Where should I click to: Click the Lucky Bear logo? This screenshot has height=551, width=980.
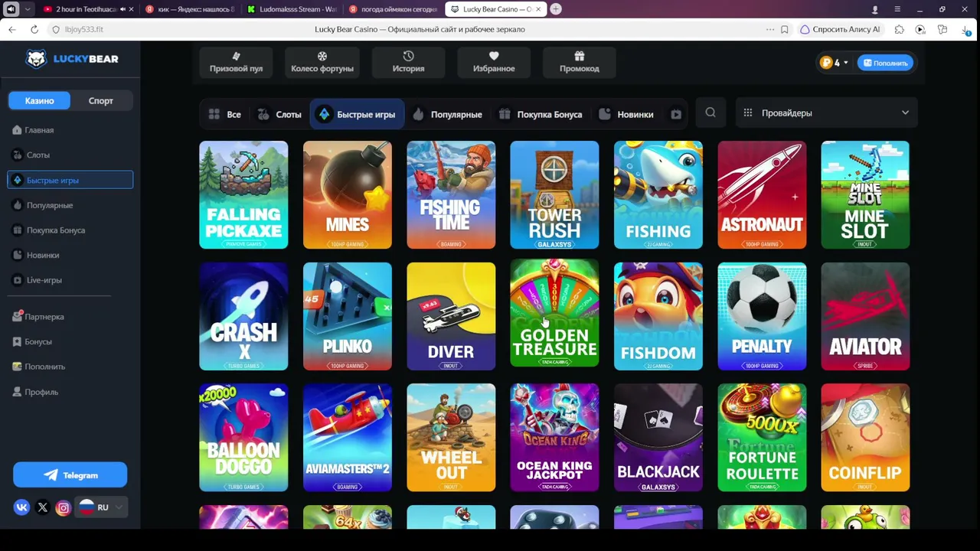[71, 59]
